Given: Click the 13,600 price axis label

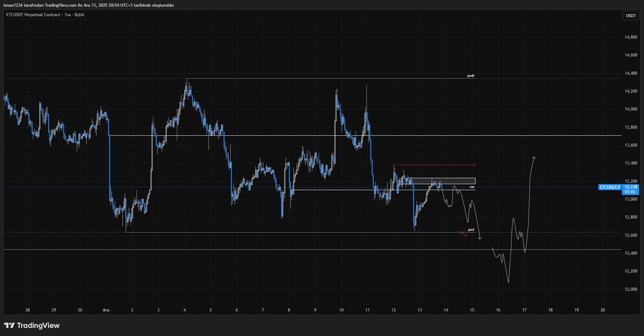Looking at the screenshot, I should (x=630, y=145).
